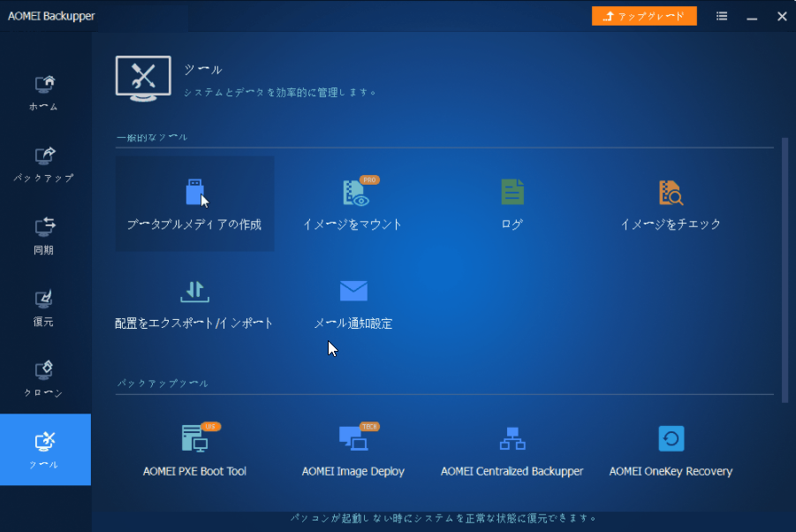Open the イメージをチェック tool
The height and width of the screenshot is (532, 796).
(671, 203)
